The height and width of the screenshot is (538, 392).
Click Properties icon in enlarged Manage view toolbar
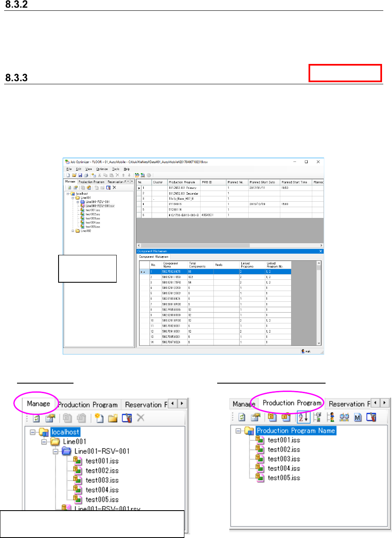[50, 418]
